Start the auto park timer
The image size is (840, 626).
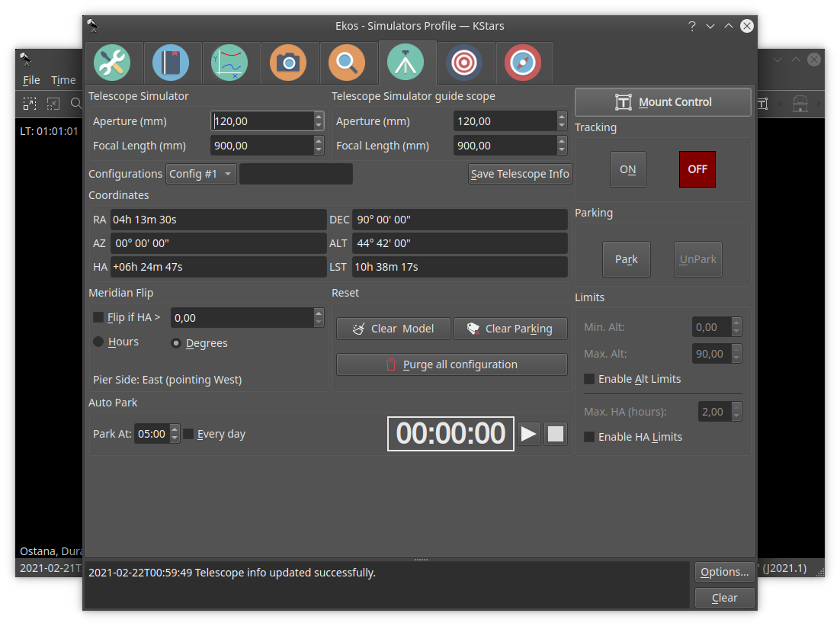point(528,434)
